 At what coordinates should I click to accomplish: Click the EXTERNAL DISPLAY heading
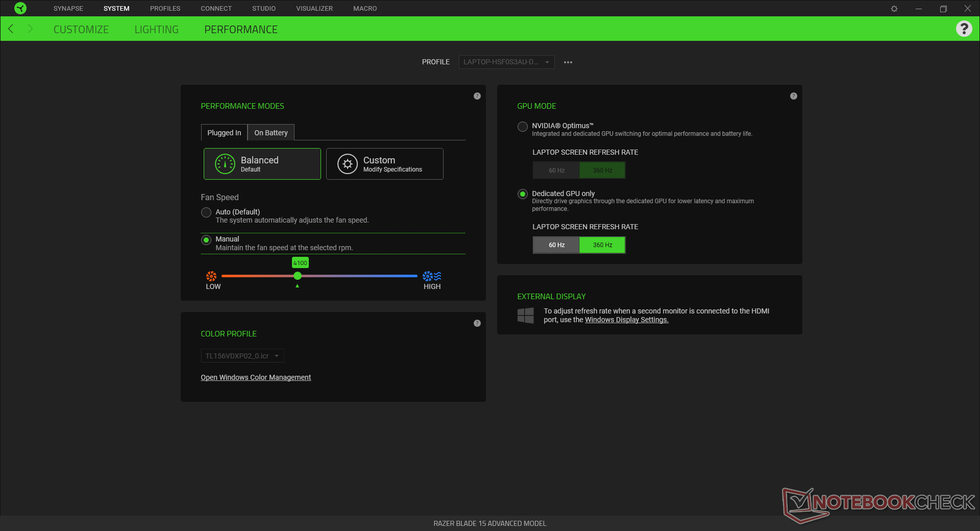coord(551,297)
